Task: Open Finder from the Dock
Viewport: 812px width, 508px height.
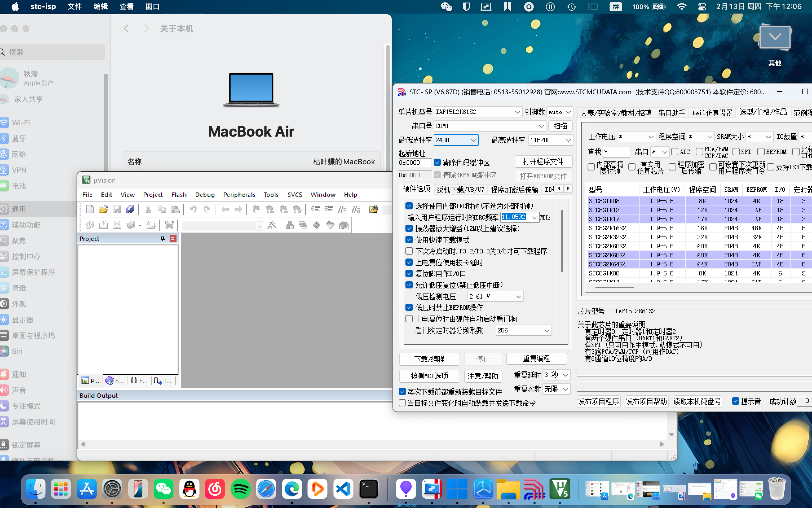Action: point(36,489)
